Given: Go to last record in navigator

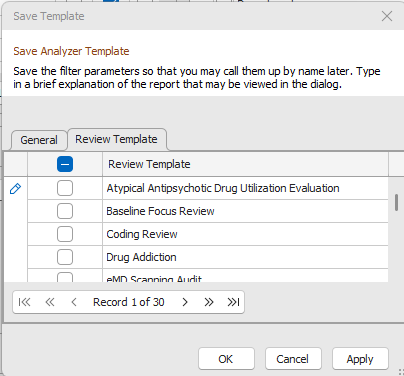Looking at the screenshot, I should coord(233,302).
